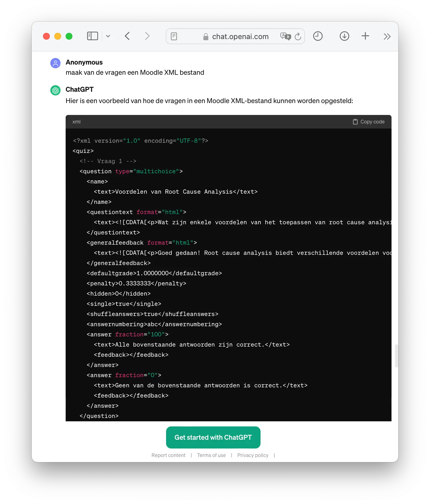Click the 'xml' language label on code block

pos(76,122)
